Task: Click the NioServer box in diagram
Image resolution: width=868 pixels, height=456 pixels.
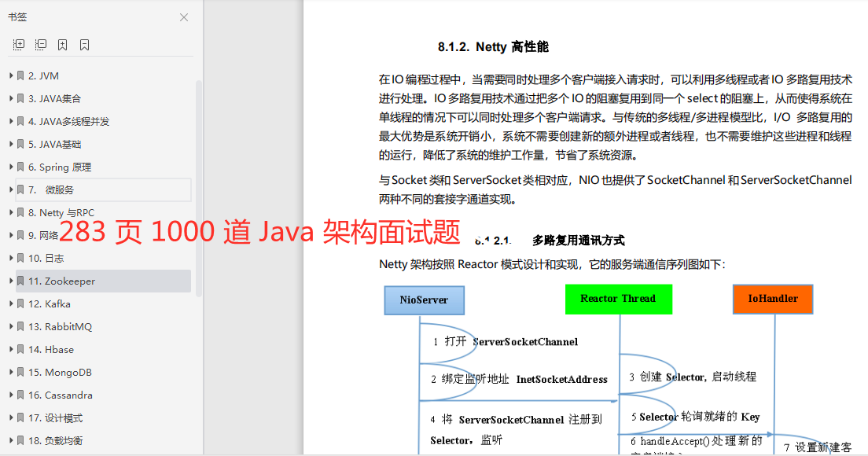Action: (424, 300)
